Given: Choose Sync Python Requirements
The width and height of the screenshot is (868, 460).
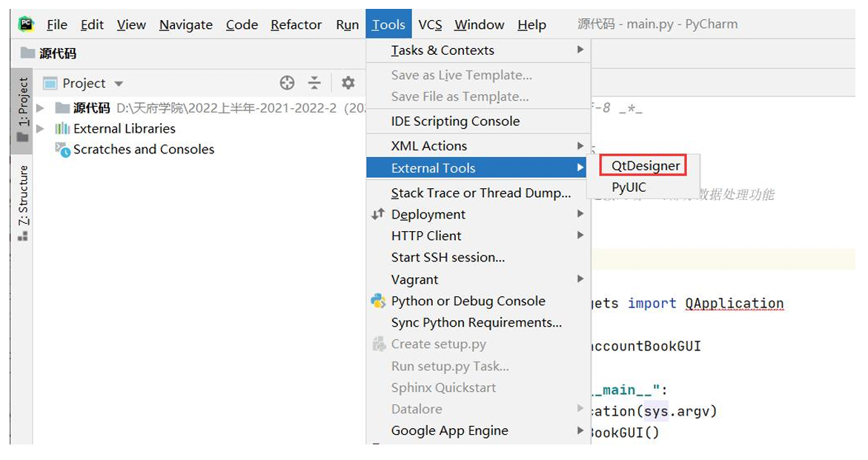Looking at the screenshot, I should point(479,323).
